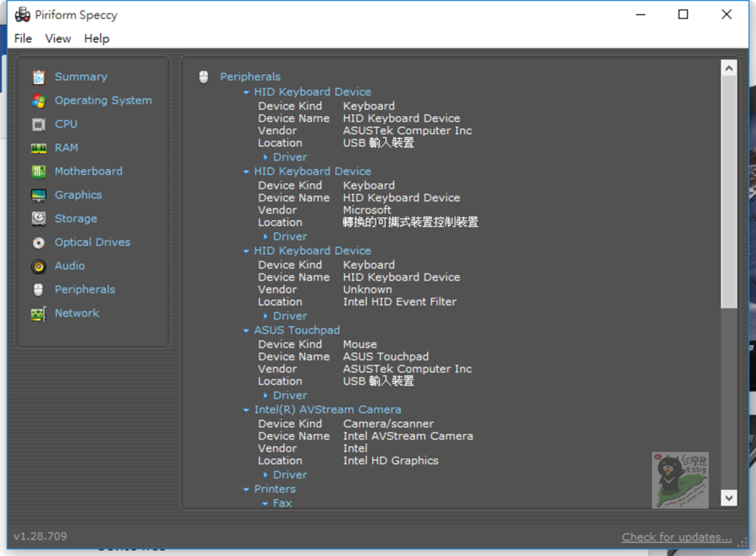Expand Driver under ASUS Touchpad
Viewport: 756px width, 556px height.
(265, 396)
